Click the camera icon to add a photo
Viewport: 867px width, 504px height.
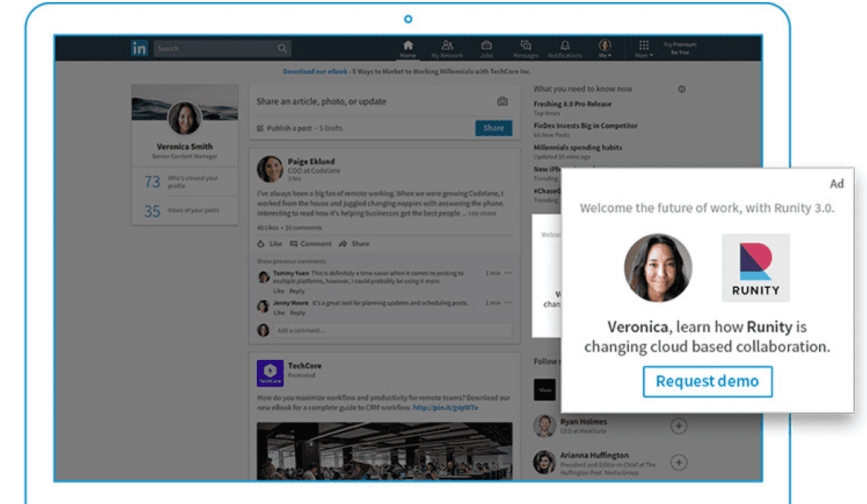(502, 101)
